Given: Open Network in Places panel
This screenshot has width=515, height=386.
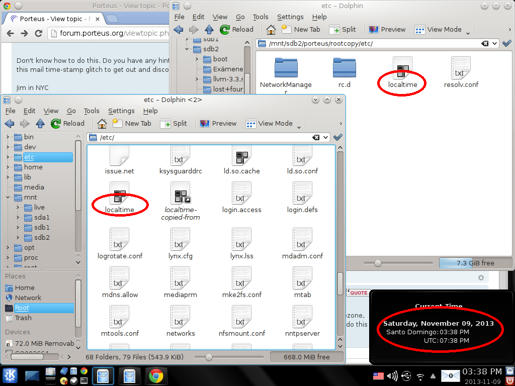Looking at the screenshot, I should coord(23,298).
